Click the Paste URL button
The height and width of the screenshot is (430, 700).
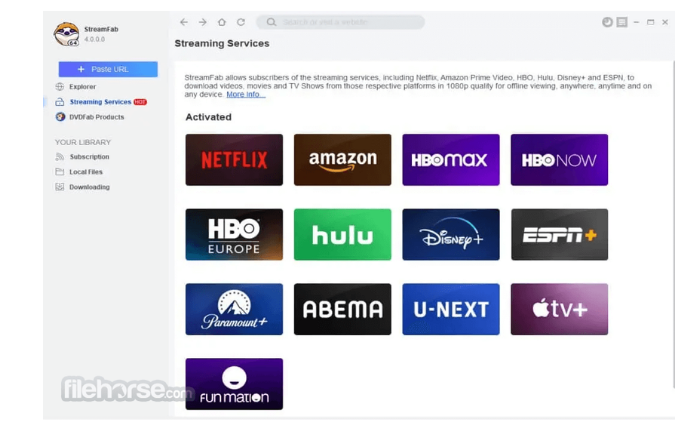click(108, 69)
